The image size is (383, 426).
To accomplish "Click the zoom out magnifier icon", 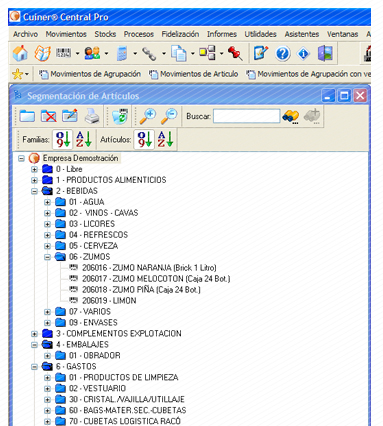I will click(x=169, y=116).
